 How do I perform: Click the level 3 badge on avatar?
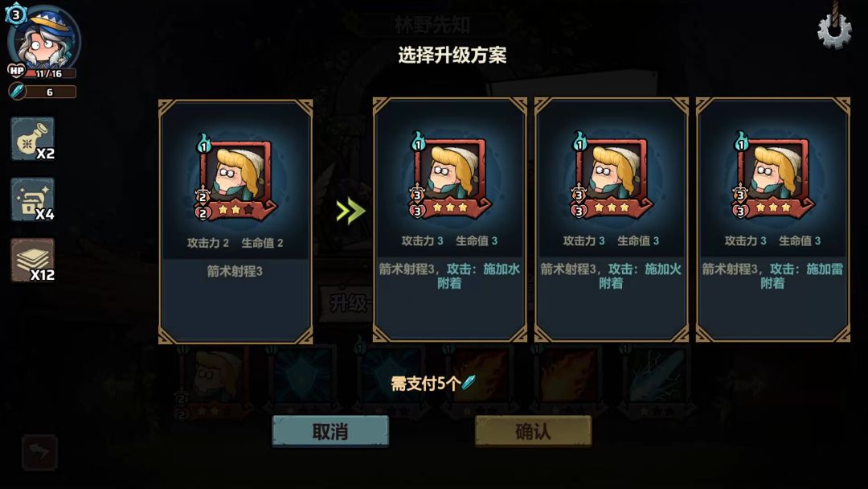click(15, 14)
